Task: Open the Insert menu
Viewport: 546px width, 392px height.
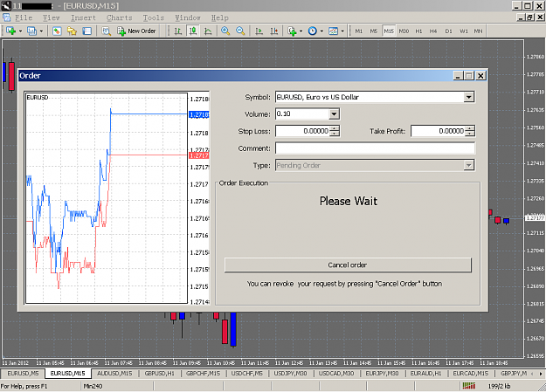Action: (83, 17)
